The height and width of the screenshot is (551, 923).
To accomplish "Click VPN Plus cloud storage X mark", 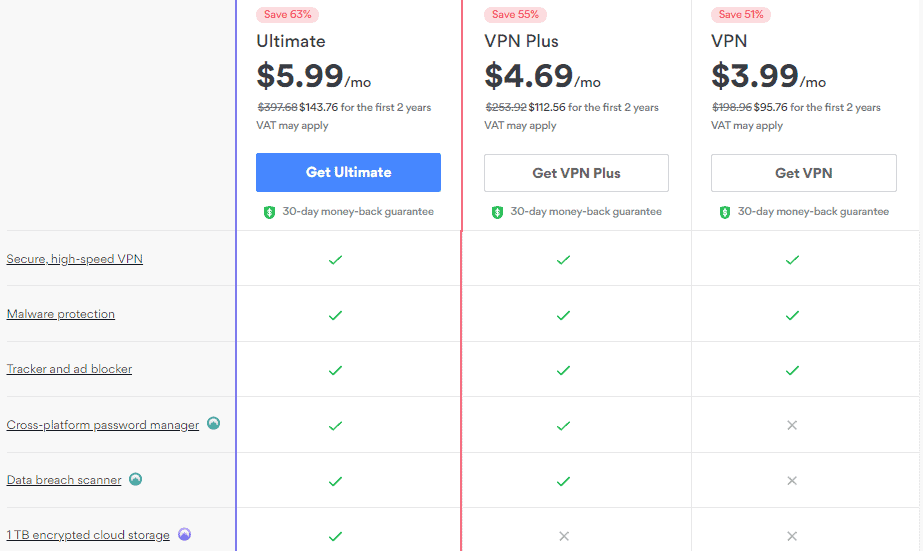I will pyautogui.click(x=563, y=535).
